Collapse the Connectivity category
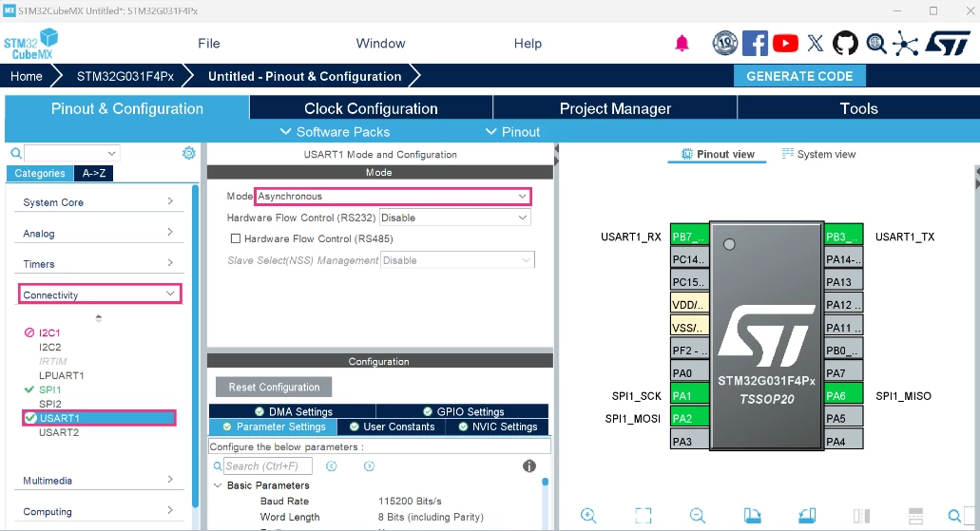Image resolution: width=980 pixels, height=531 pixels. (100, 294)
